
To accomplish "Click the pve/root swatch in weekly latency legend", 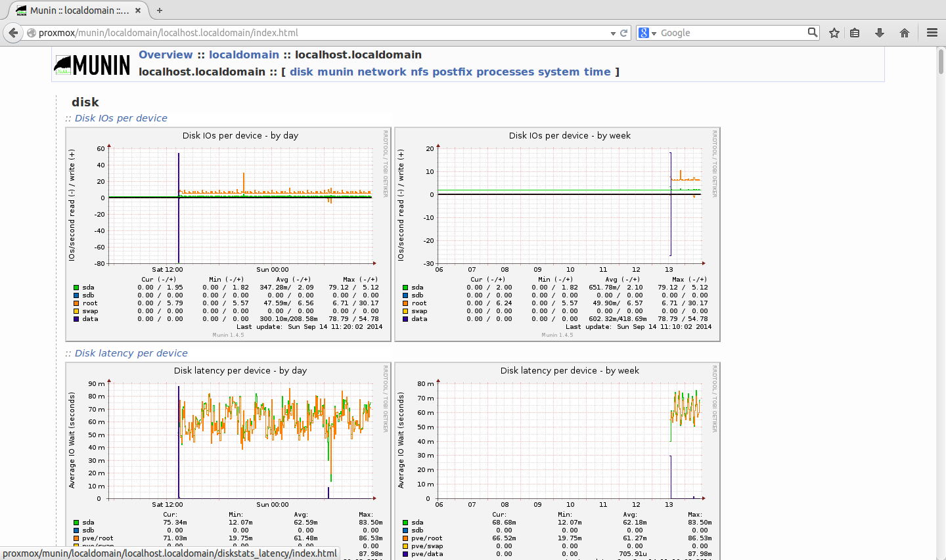I will point(405,538).
